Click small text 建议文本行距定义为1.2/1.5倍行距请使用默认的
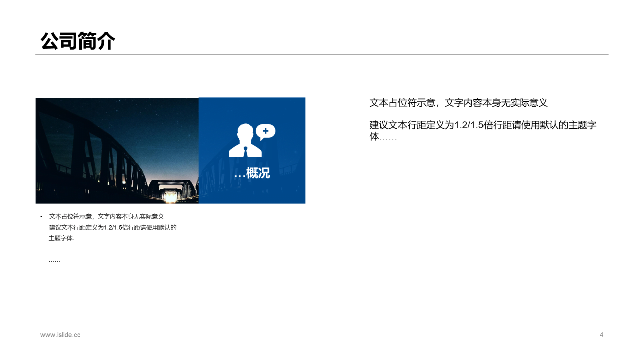644x362 pixels. [113, 227]
